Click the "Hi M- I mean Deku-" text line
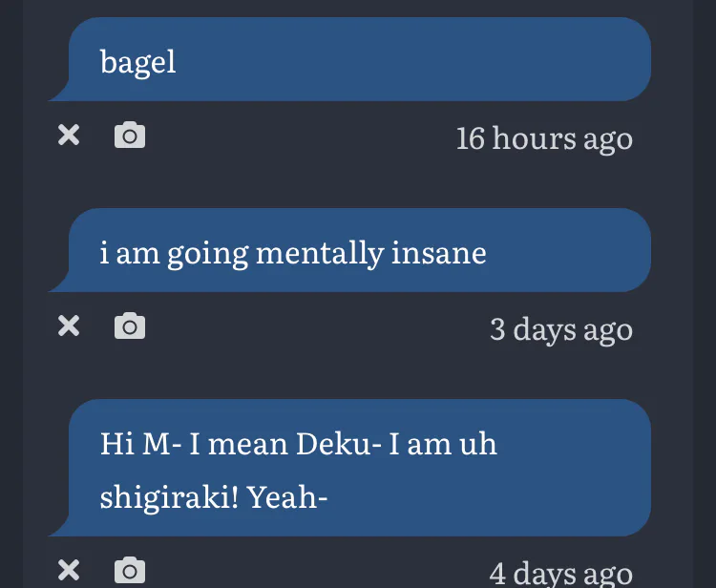This screenshot has width=716, height=588. click(298, 445)
